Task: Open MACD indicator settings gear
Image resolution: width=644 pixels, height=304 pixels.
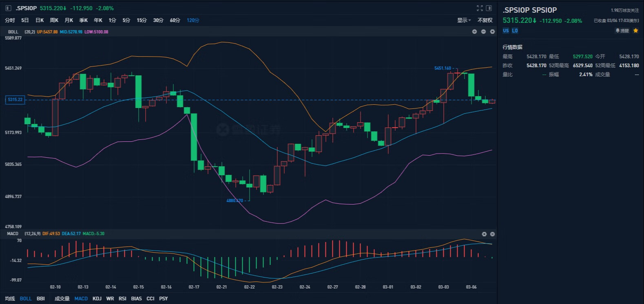Action: (484, 234)
